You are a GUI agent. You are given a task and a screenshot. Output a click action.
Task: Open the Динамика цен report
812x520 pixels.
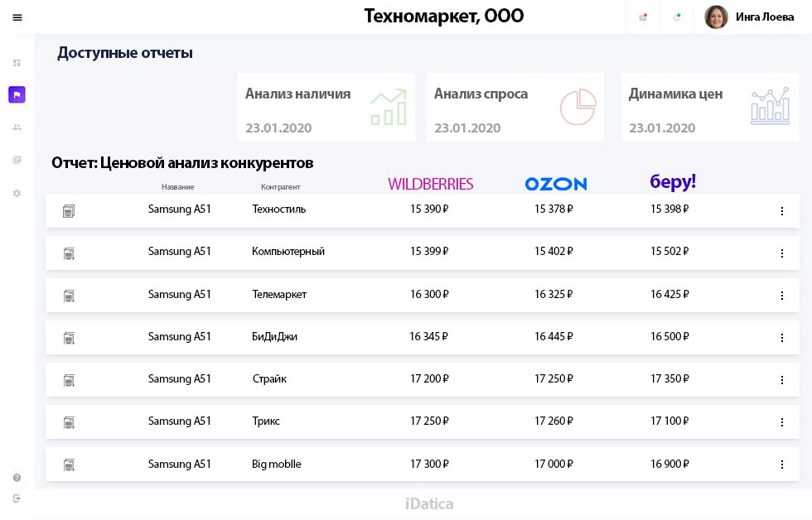click(709, 107)
